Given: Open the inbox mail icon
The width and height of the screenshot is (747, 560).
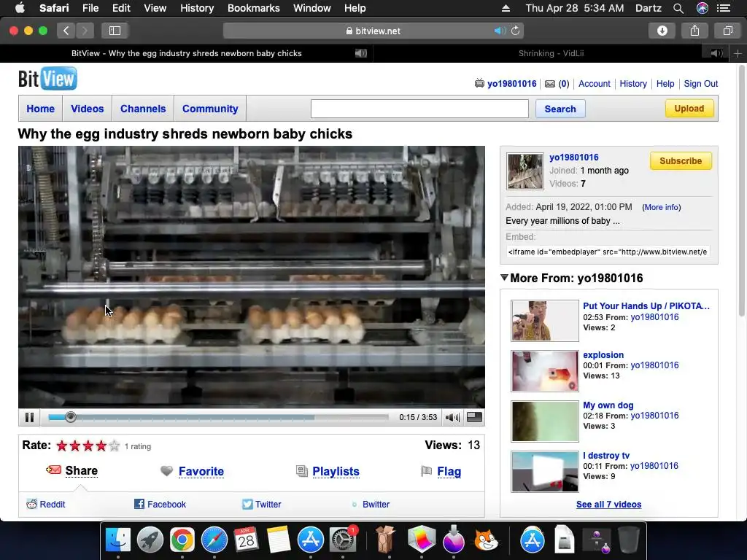Looking at the screenshot, I should (x=550, y=84).
